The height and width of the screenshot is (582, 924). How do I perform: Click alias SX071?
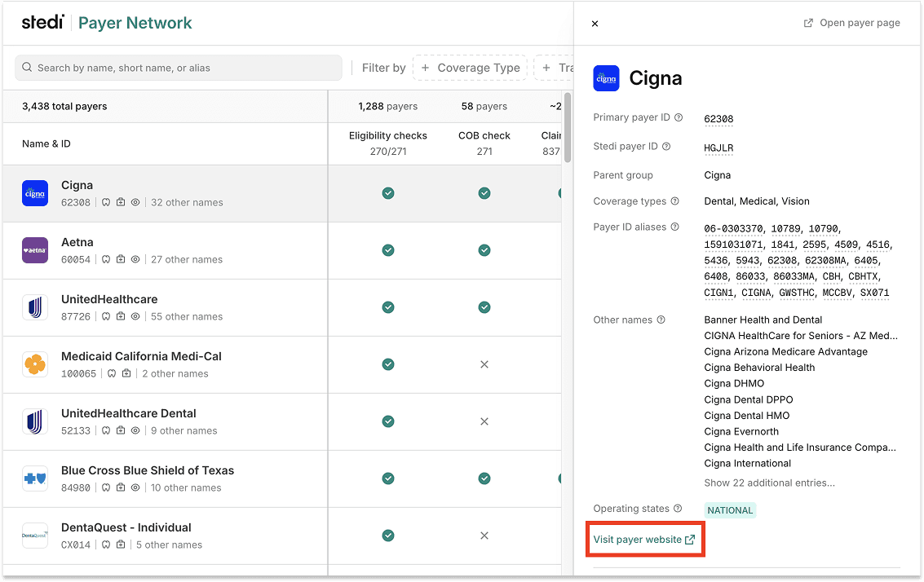click(x=874, y=293)
